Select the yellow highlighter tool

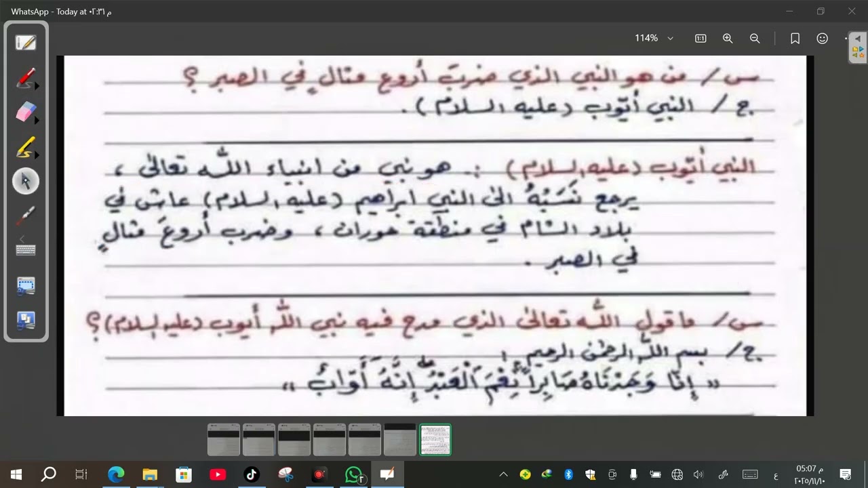tap(24, 146)
